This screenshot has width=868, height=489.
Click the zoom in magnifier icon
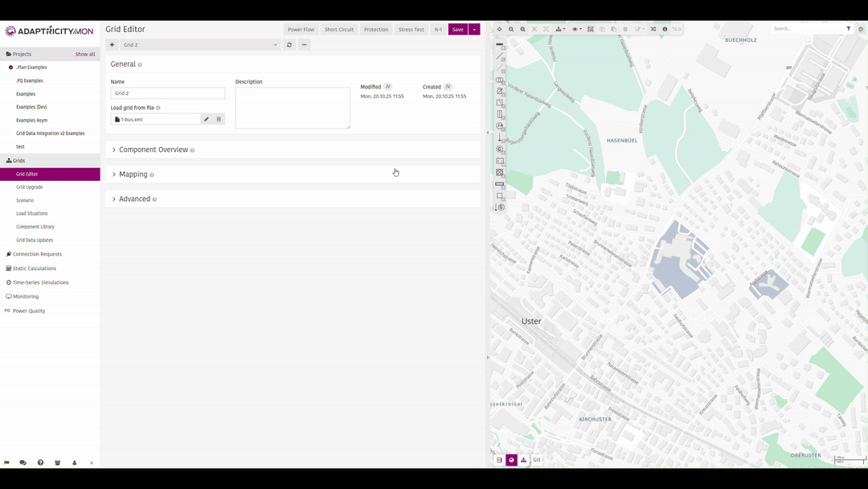[x=511, y=29]
